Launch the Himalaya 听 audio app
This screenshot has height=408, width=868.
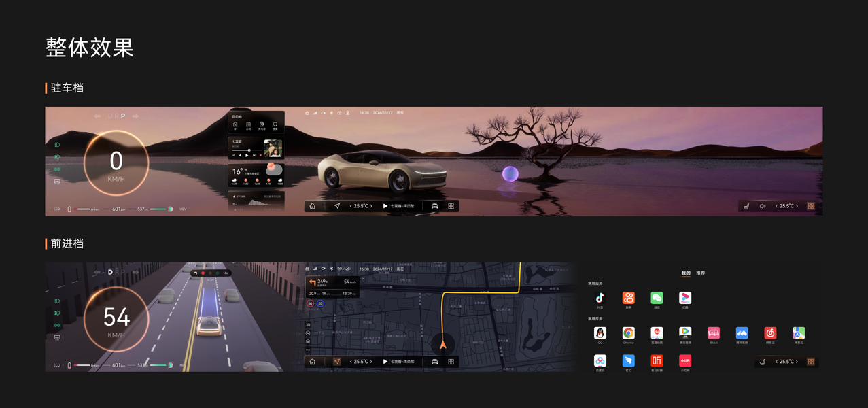coord(657,360)
